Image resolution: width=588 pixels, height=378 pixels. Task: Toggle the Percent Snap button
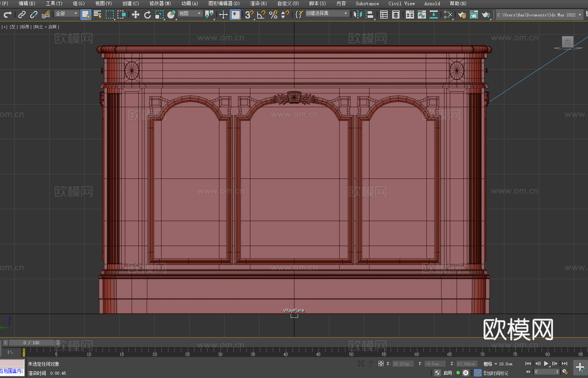pos(273,14)
